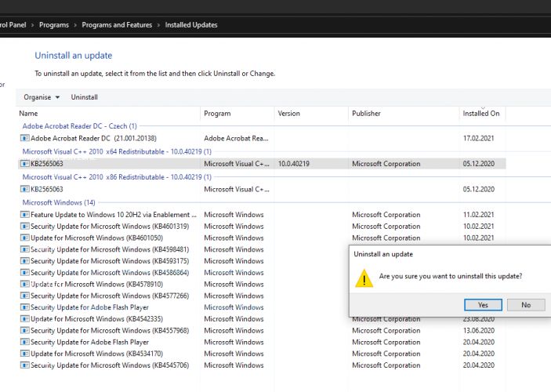The image size is (551, 392).
Task: Sort list by Version column
Action: click(x=311, y=114)
